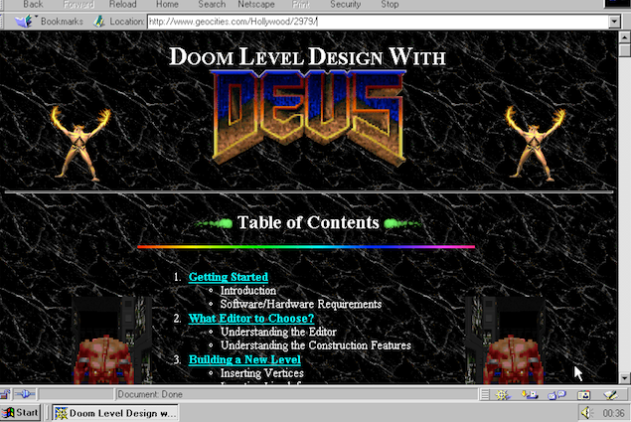Open Search from the navigation toolbar
The height and width of the screenshot is (422, 631).
(x=212, y=4)
